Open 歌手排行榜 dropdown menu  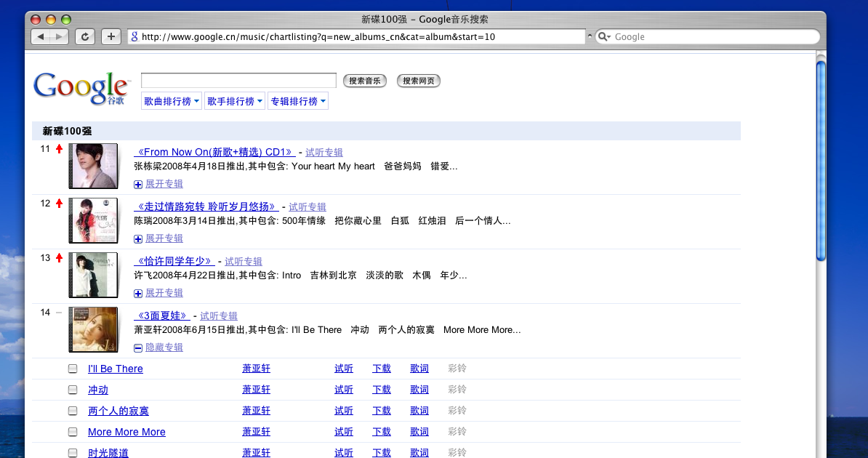point(235,101)
